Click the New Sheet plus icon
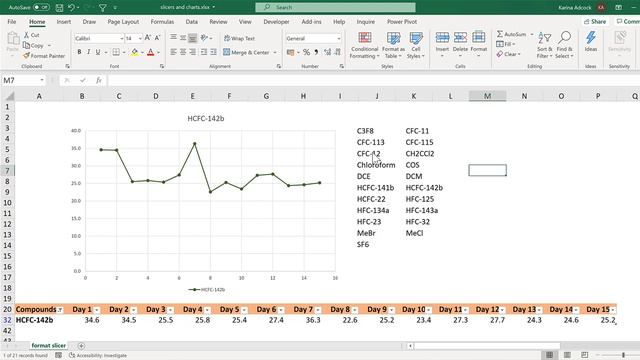The height and width of the screenshot is (360, 640). (81, 346)
